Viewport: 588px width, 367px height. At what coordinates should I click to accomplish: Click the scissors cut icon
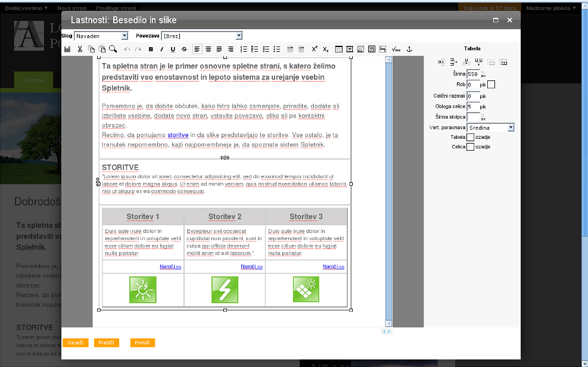point(80,49)
